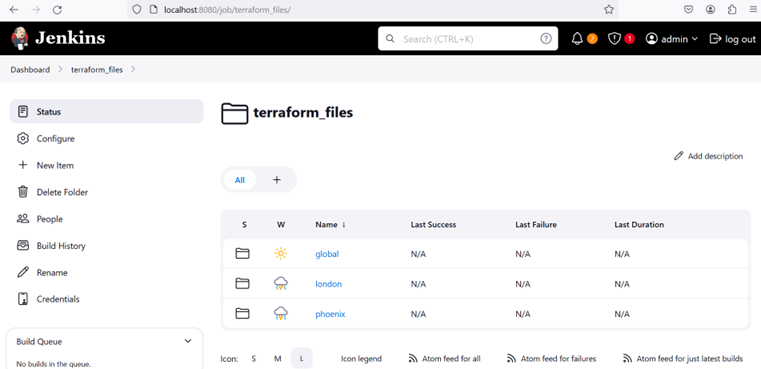Select medium icon size M
Image resolution: width=761 pixels, height=369 pixels.
278,359
